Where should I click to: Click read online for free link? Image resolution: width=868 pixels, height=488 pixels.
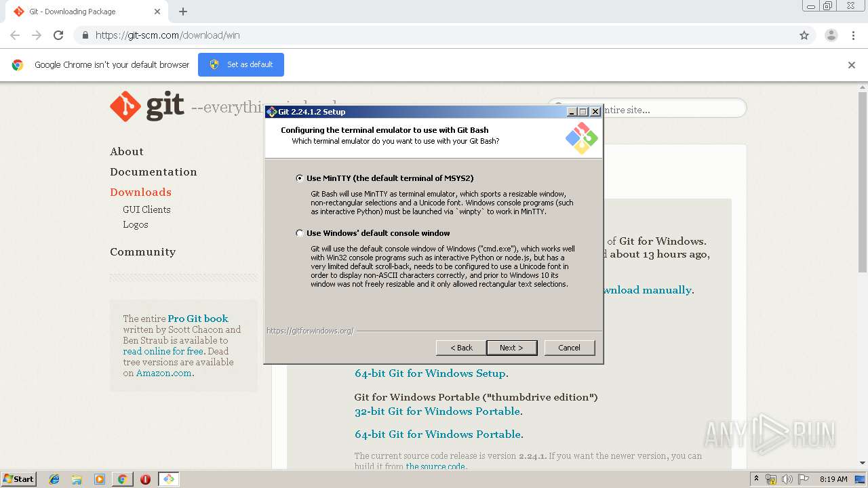(163, 351)
